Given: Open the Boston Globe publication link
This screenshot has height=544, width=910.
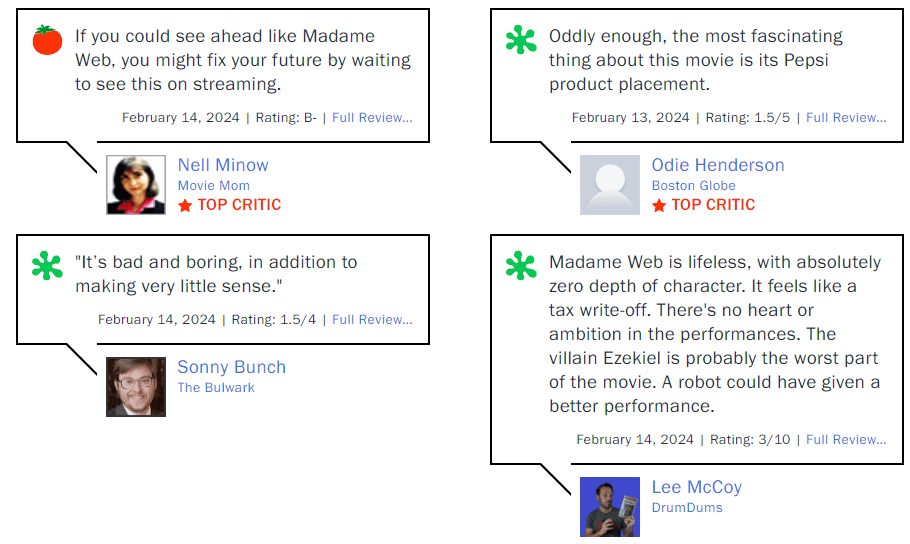Looking at the screenshot, I should coord(693,186).
